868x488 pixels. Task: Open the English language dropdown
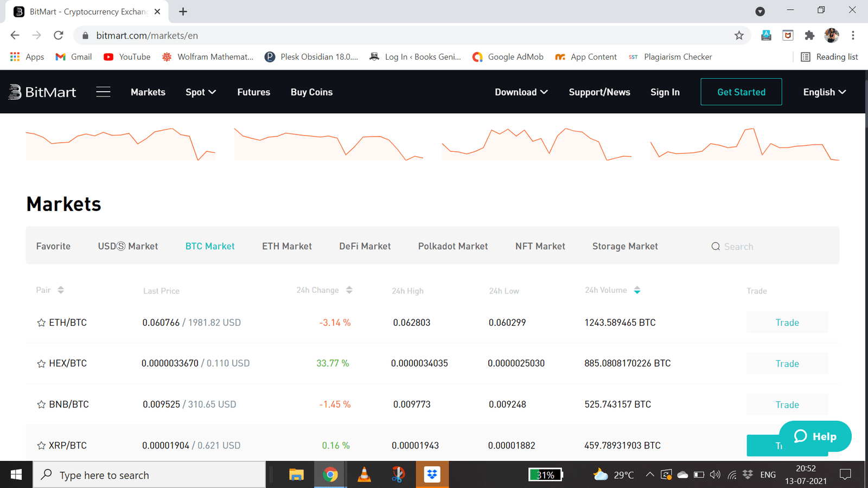825,92
